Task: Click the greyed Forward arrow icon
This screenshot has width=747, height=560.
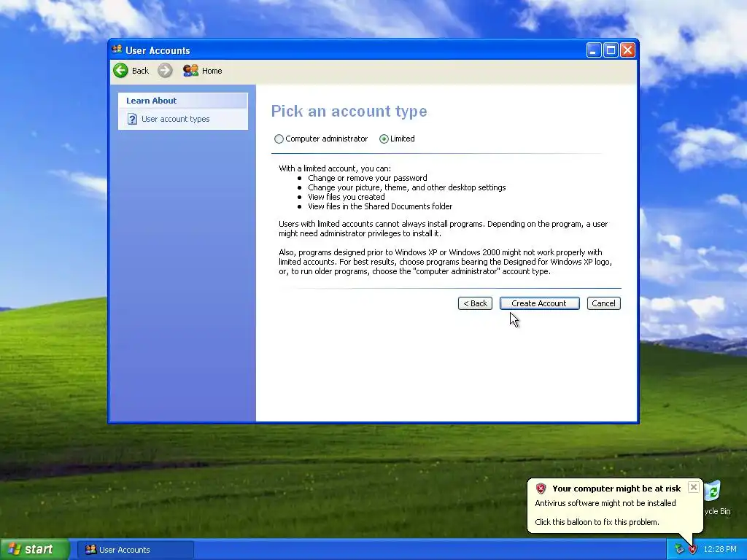Action: point(165,71)
